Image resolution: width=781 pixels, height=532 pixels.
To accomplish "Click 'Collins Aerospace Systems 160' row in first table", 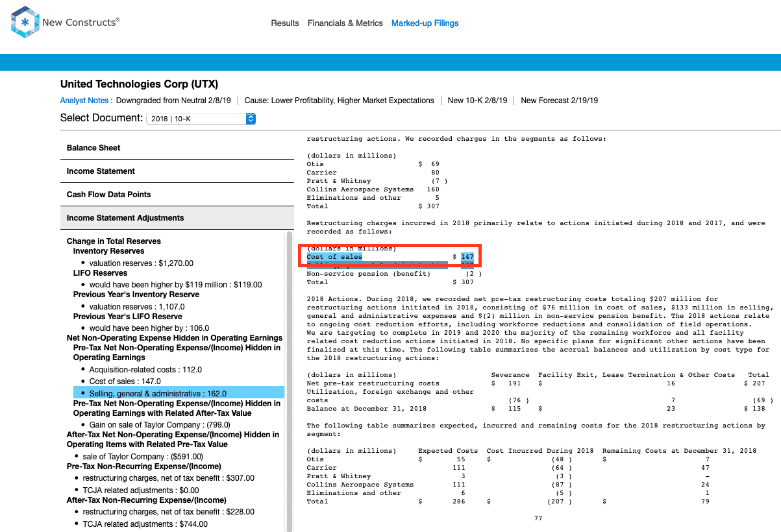I will 373,189.
